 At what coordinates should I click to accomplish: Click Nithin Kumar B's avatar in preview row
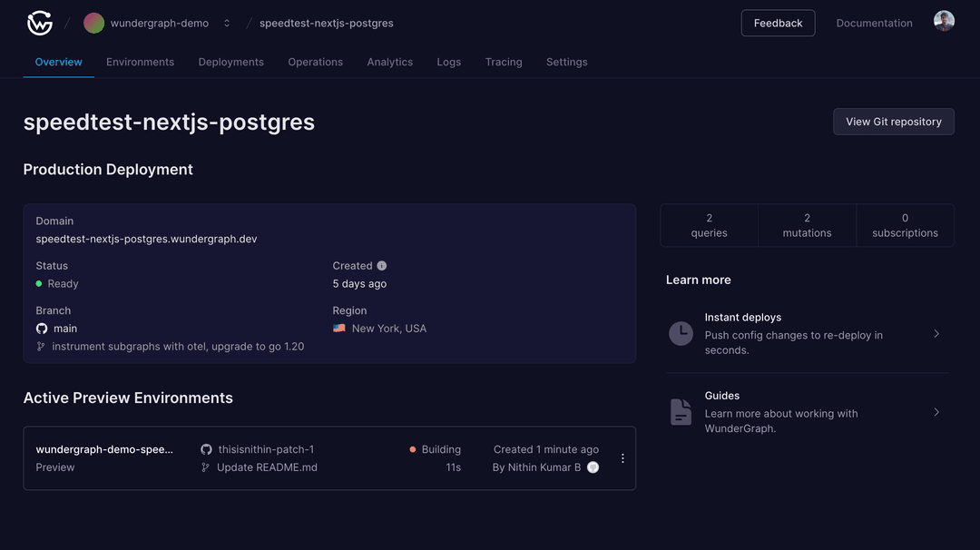coord(593,467)
